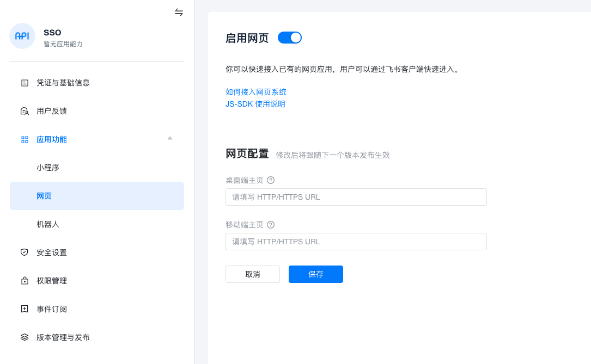Select 机器人 in the sidebar

(48, 224)
